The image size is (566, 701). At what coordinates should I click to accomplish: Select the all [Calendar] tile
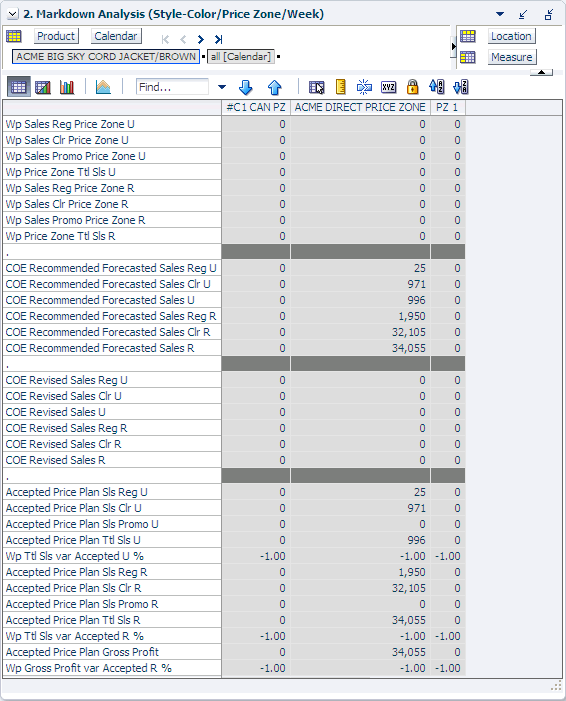(x=241, y=57)
